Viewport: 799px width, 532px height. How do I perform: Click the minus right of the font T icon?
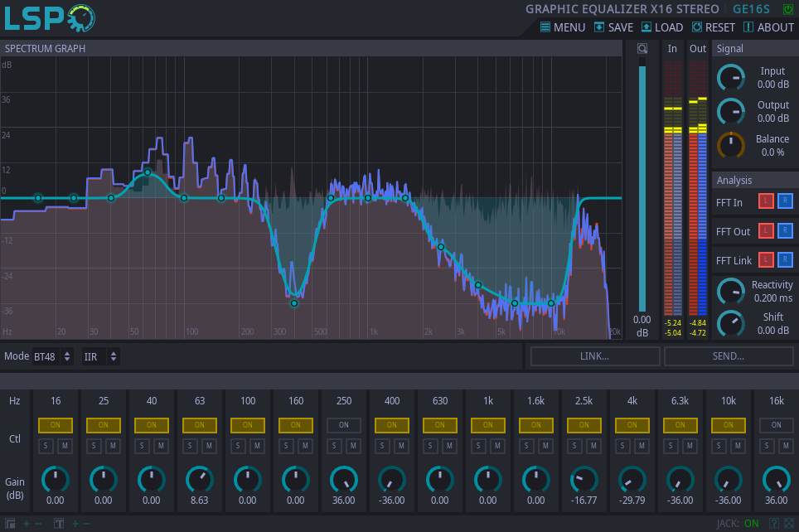(x=87, y=524)
